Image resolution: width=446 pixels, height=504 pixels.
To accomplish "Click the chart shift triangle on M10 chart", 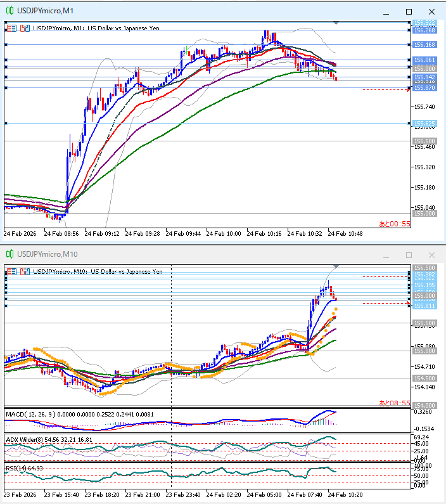I will 336,266.
